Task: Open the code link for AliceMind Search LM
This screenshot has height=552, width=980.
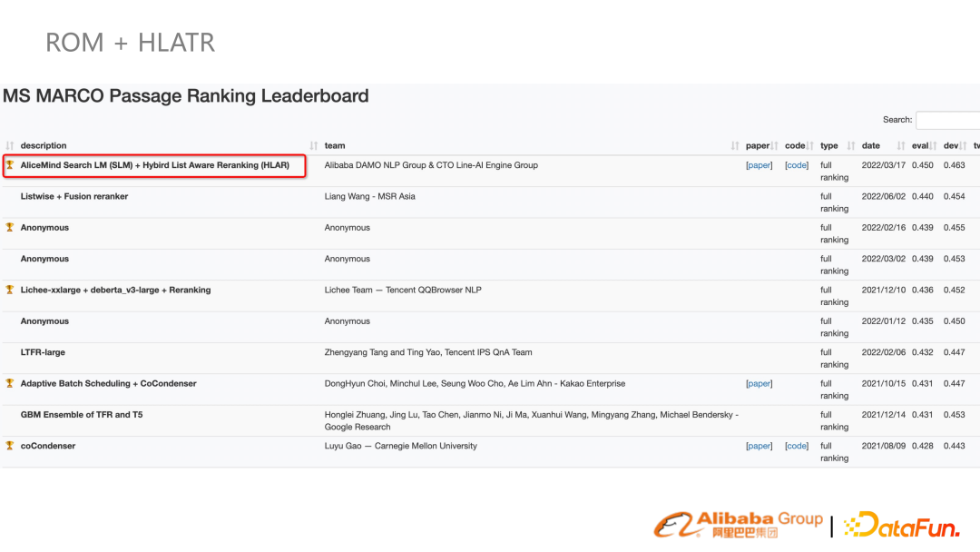Action: point(797,165)
